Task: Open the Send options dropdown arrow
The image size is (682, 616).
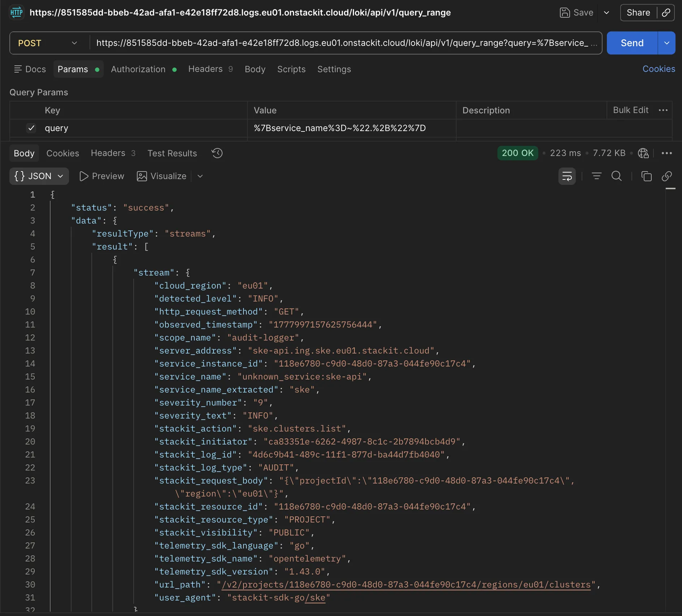Action: (x=667, y=43)
